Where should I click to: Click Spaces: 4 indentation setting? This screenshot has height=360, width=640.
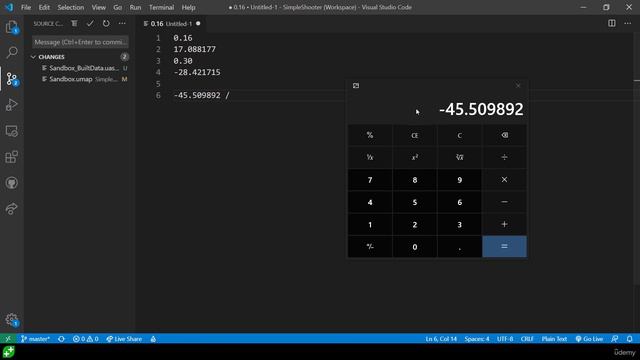(x=477, y=339)
